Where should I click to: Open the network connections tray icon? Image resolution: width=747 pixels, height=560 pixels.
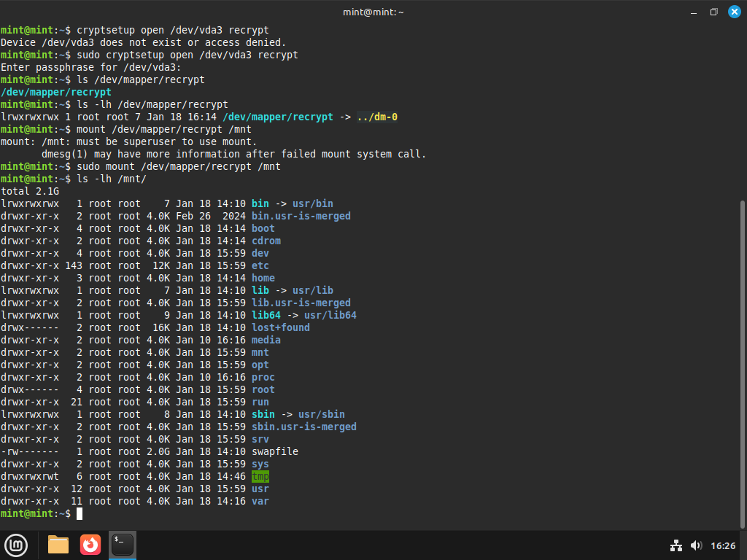pyautogui.click(x=676, y=545)
